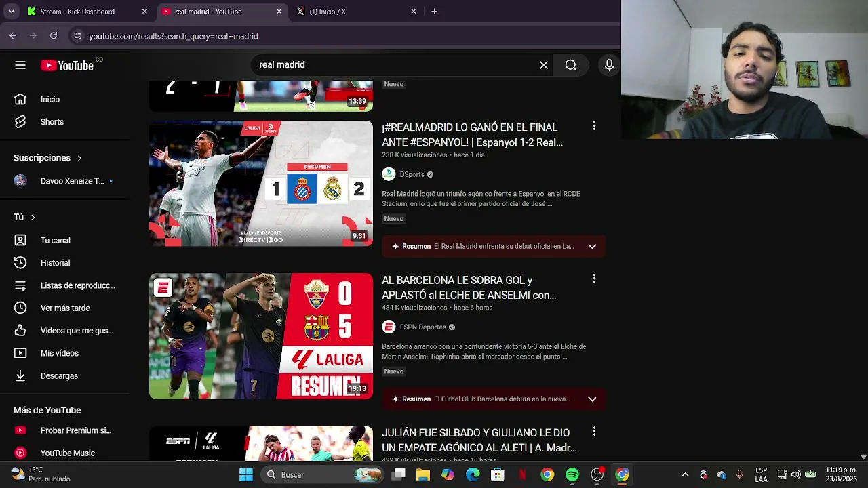Screen dimensions: 868x488
Task: Open the YouTube guide hamburger menu
Action: pyautogui.click(x=20, y=65)
